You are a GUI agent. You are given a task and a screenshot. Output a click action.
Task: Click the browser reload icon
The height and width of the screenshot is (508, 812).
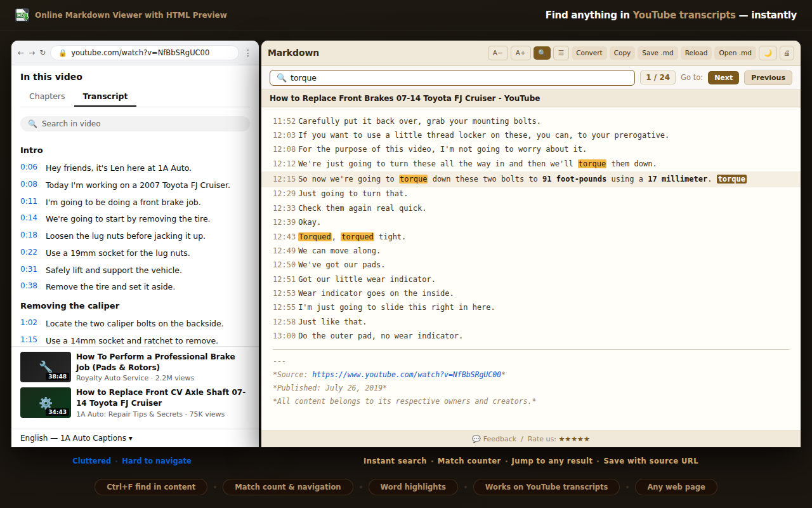point(43,53)
